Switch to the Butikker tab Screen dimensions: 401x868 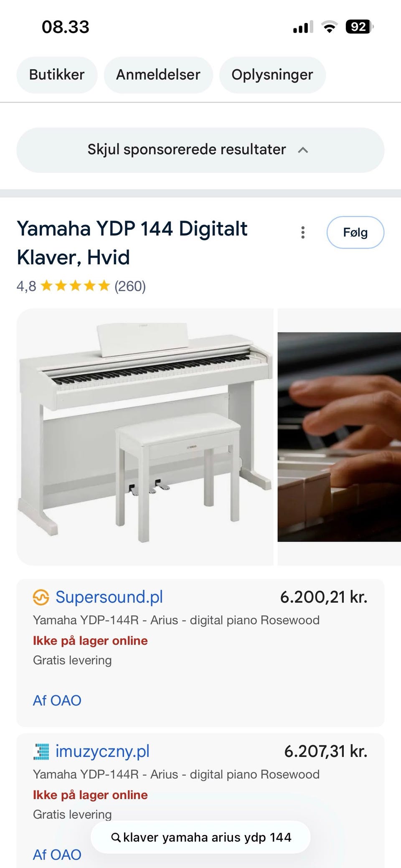coord(57,75)
